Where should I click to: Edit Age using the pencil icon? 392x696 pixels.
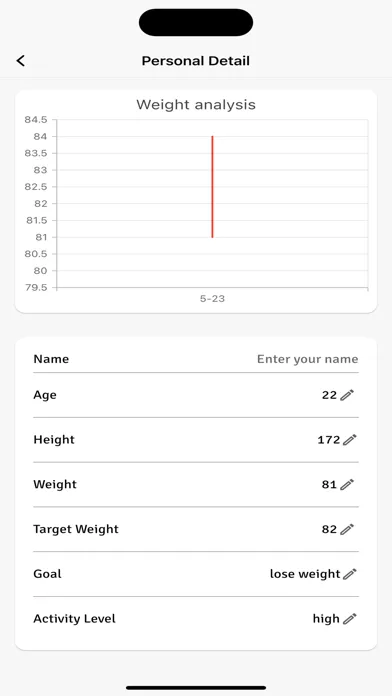(x=347, y=395)
